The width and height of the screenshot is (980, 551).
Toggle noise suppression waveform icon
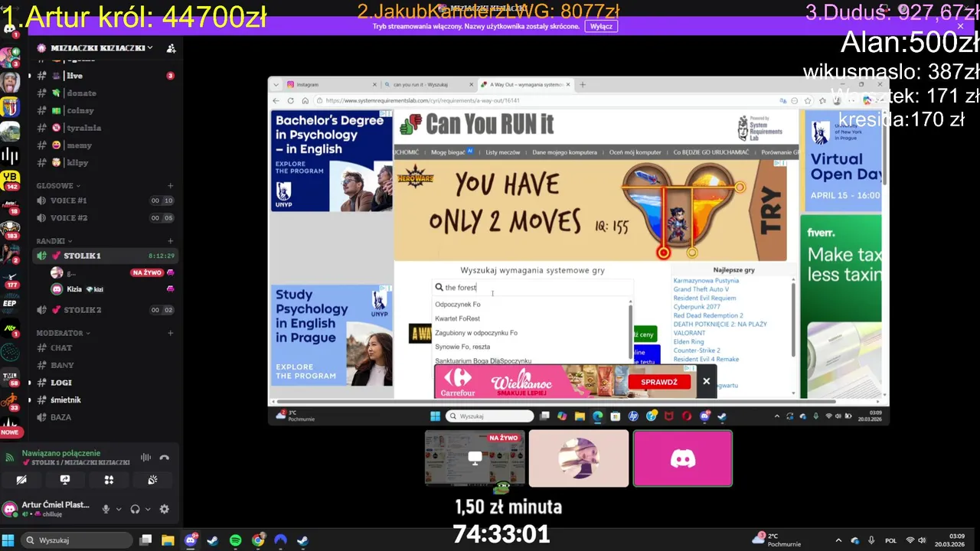tap(145, 458)
